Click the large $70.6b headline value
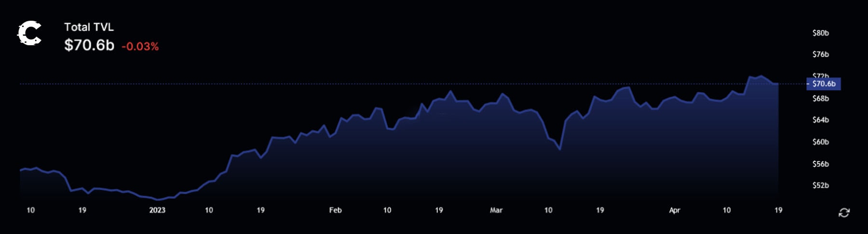The height and width of the screenshot is (234, 868). coord(89,45)
